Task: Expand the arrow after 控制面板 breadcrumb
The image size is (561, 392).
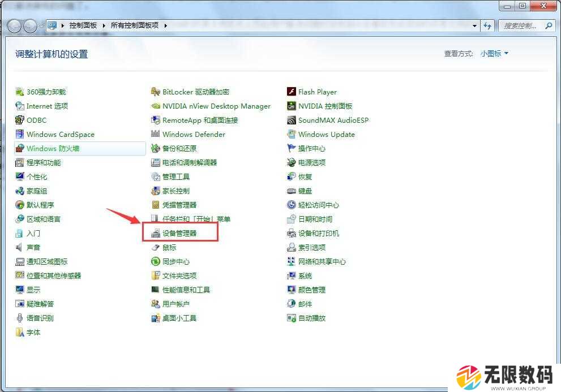Action: [x=104, y=25]
